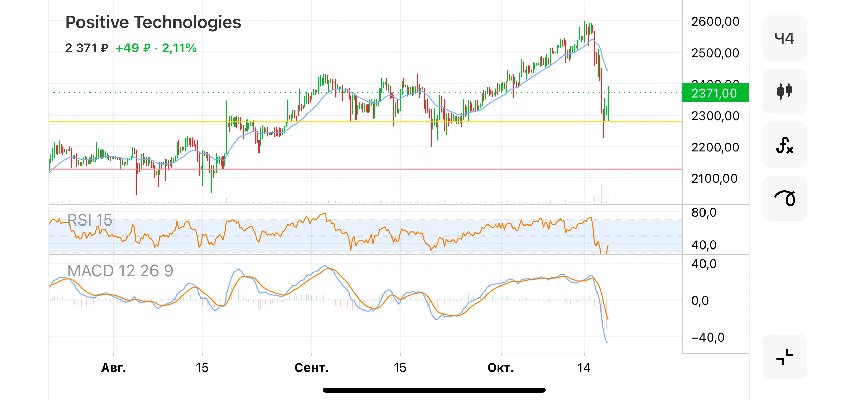This screenshot has height=401, width=868.
Task: Click the 2600,00 price axis label
Action: click(x=715, y=22)
